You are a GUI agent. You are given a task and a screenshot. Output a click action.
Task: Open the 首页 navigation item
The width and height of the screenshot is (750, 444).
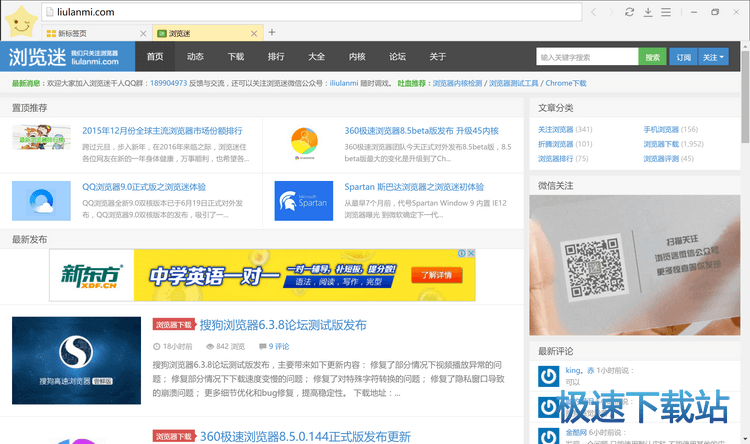[x=155, y=56]
